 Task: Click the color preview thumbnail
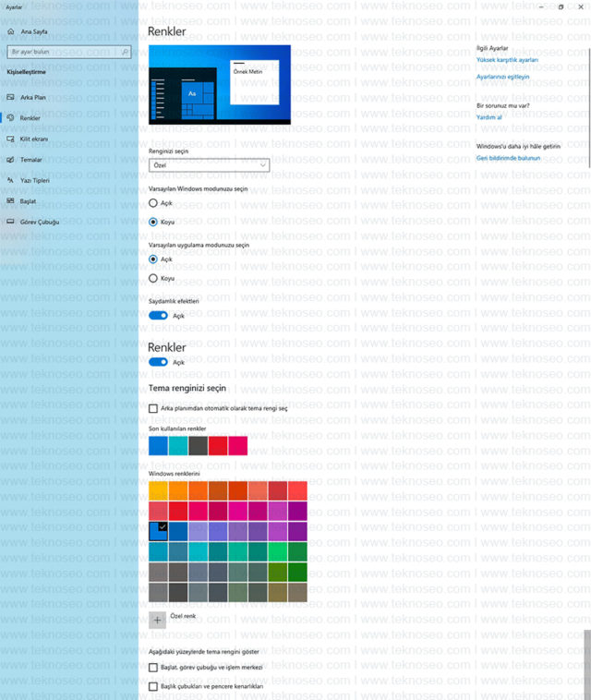point(220,85)
